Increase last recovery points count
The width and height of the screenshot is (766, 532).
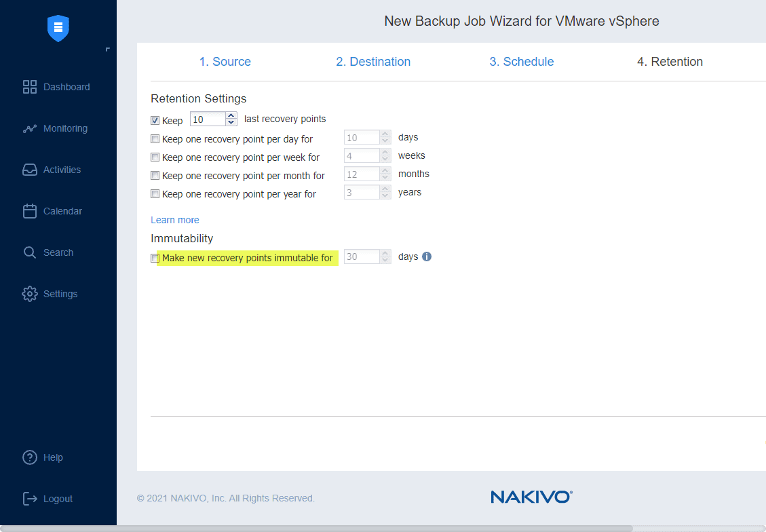click(231, 116)
